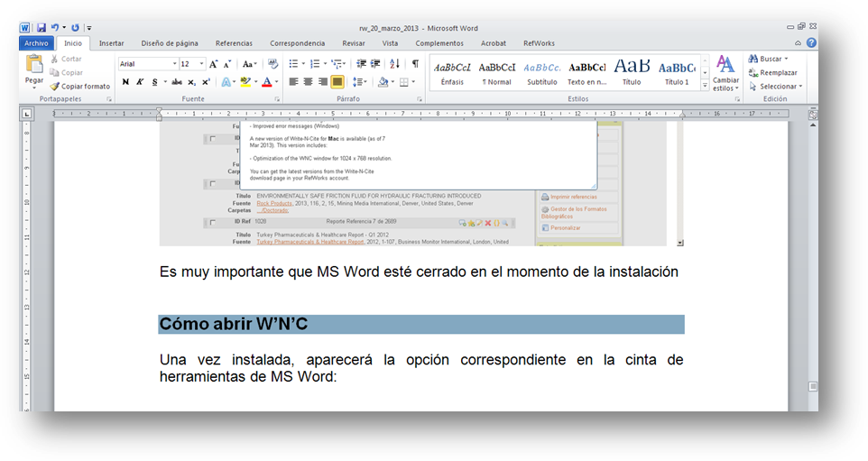
Task: Decrease paragraph indent
Action: (x=362, y=64)
